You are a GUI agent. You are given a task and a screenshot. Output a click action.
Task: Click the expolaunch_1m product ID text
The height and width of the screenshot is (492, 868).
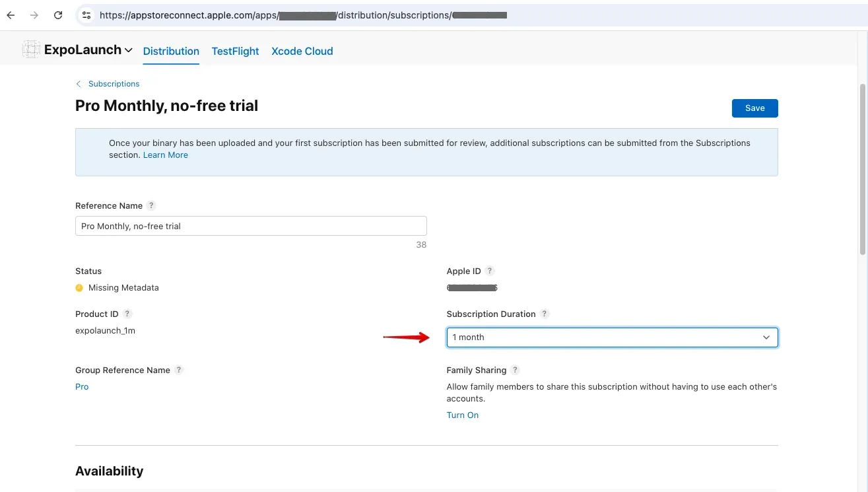point(105,330)
